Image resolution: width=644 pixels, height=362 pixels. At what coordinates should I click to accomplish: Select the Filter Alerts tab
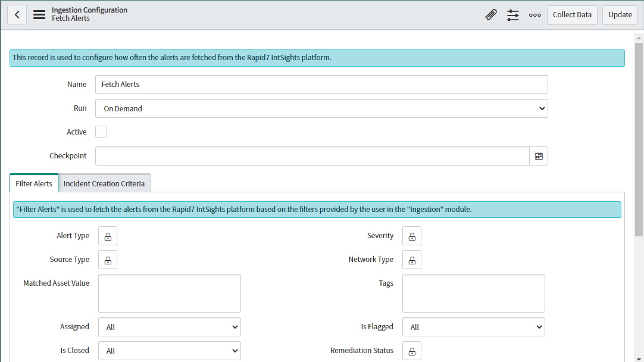[x=34, y=183]
